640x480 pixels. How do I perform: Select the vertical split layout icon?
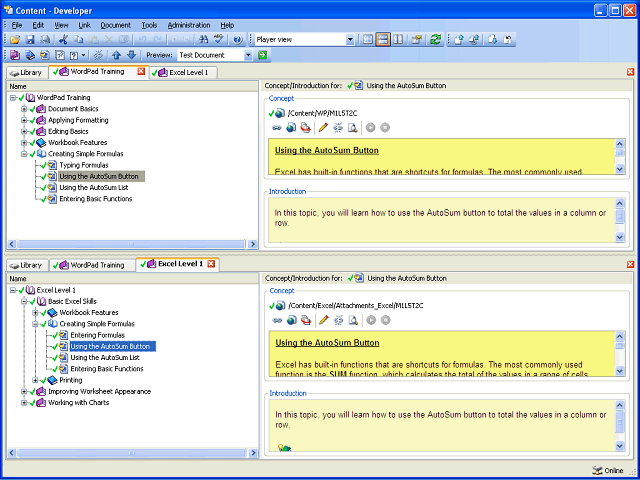click(398, 40)
